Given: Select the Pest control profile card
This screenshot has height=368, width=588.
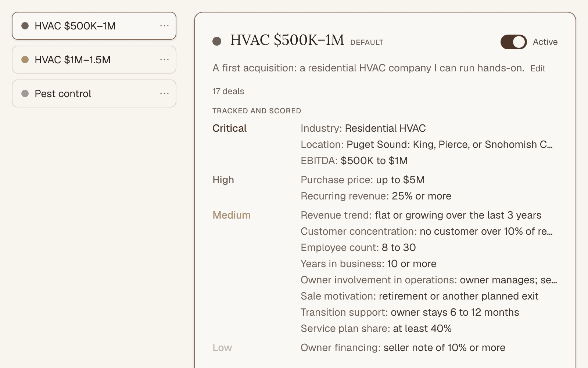Looking at the screenshot, I should [94, 93].
